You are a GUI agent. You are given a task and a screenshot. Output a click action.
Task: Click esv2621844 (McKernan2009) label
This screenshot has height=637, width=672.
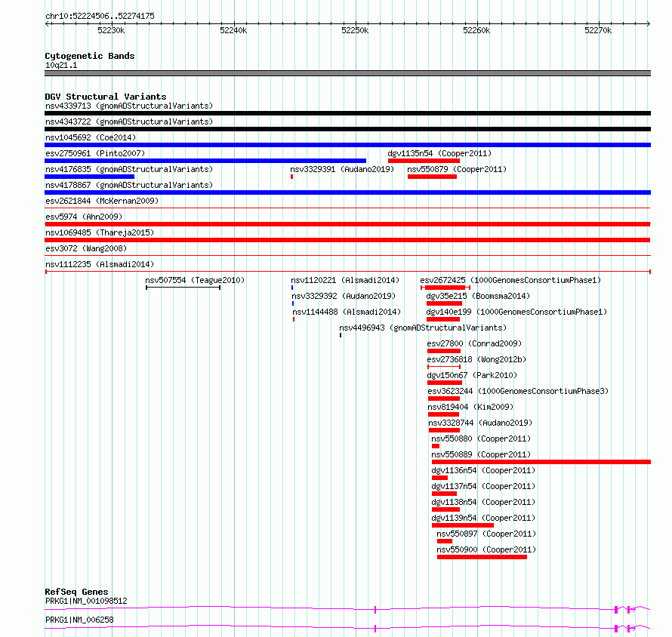102,201
